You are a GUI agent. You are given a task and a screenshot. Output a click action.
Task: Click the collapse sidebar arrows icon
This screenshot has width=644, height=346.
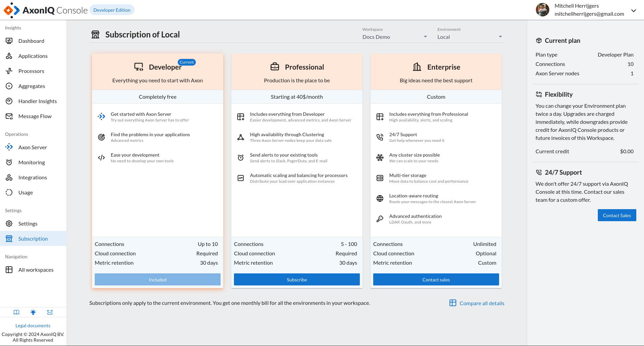pos(50,312)
